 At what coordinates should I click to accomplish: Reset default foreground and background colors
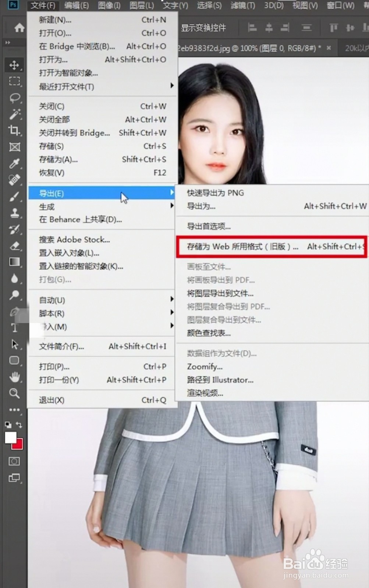point(8,425)
